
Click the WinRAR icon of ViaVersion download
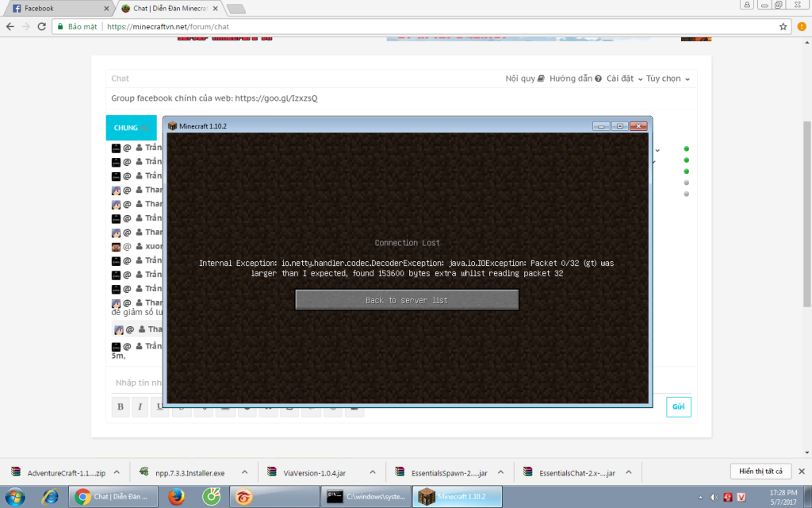pos(272,471)
